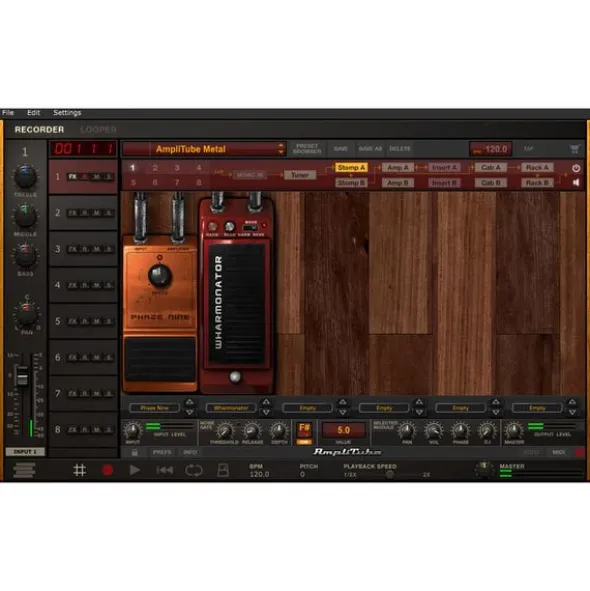Image resolution: width=590 pixels, height=591 pixels.
Task: Click the Wharmonator pedal footswitch button
Action: (235, 377)
